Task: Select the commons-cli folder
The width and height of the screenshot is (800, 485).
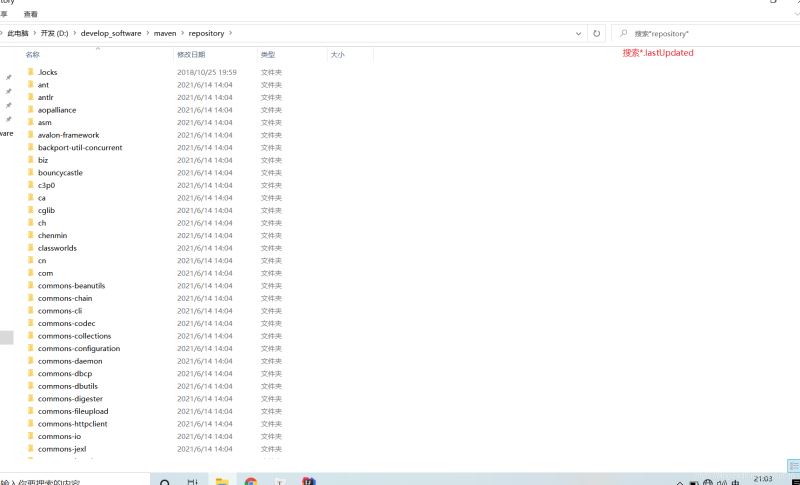Action: (x=60, y=311)
